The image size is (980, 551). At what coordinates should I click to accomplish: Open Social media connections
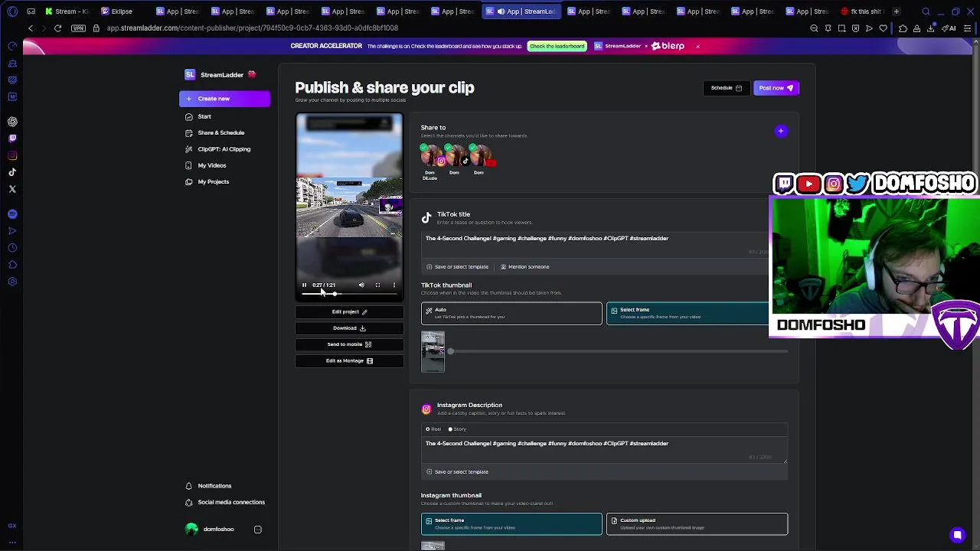click(231, 502)
